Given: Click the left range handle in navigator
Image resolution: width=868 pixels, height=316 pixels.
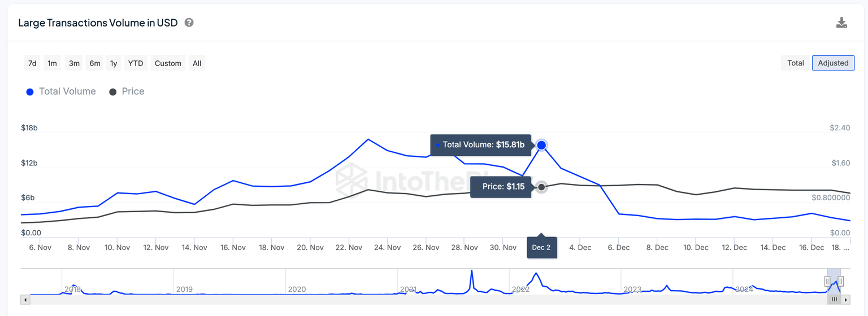Looking at the screenshot, I should click(827, 281).
